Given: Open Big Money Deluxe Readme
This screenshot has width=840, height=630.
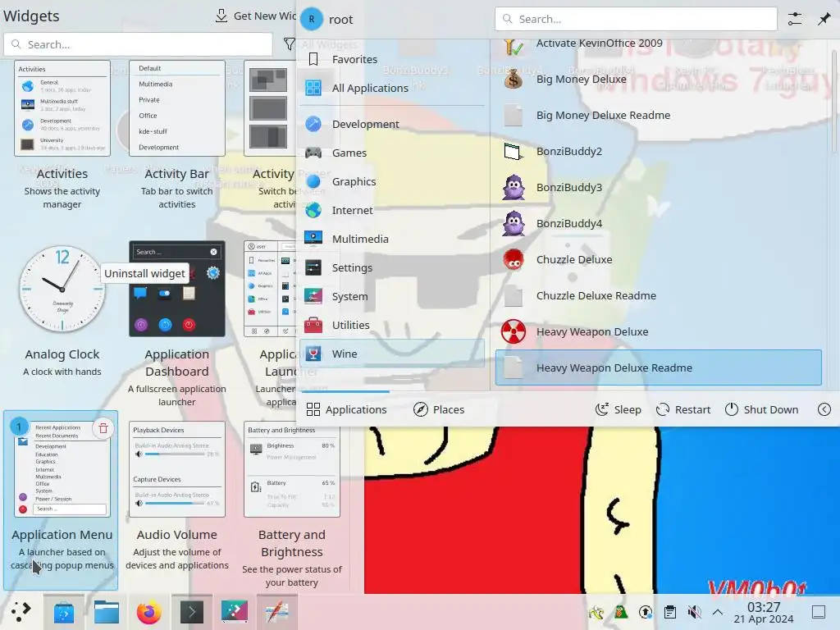Looking at the screenshot, I should tap(658, 115).
